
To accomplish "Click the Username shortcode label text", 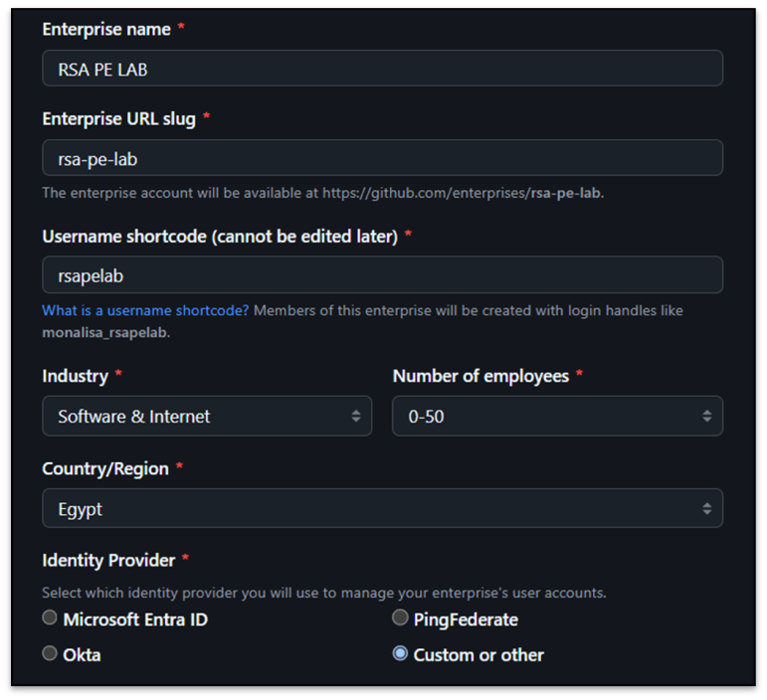I will pos(220,236).
